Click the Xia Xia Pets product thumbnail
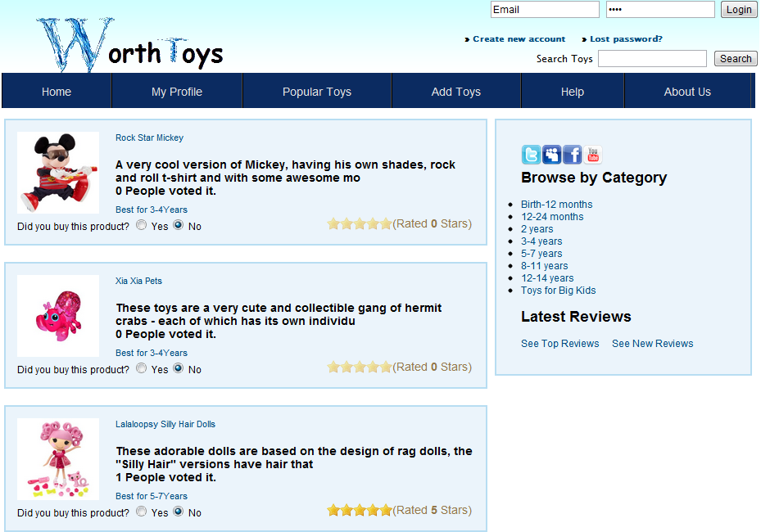The height and width of the screenshot is (532, 761). pos(58,316)
